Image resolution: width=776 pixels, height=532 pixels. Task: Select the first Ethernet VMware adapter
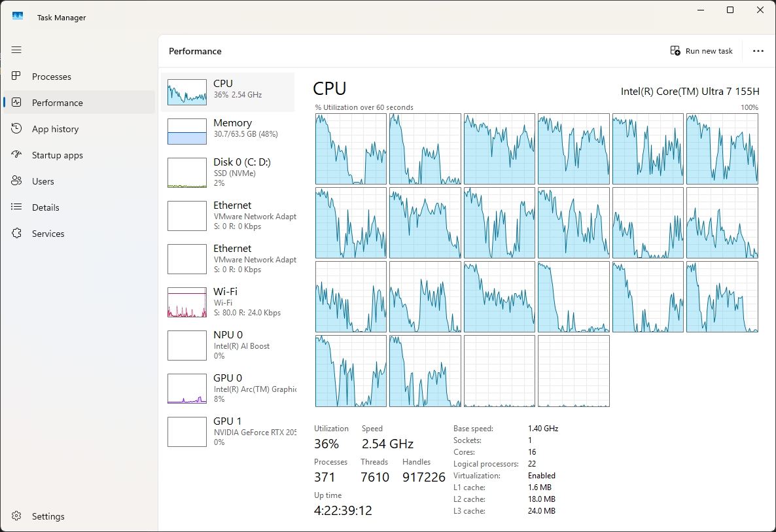(228, 215)
